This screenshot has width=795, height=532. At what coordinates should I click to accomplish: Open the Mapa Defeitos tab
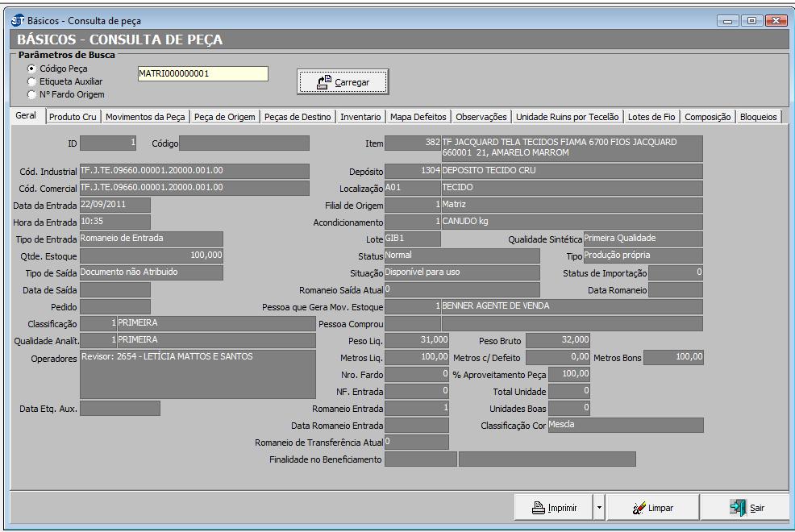click(x=418, y=117)
